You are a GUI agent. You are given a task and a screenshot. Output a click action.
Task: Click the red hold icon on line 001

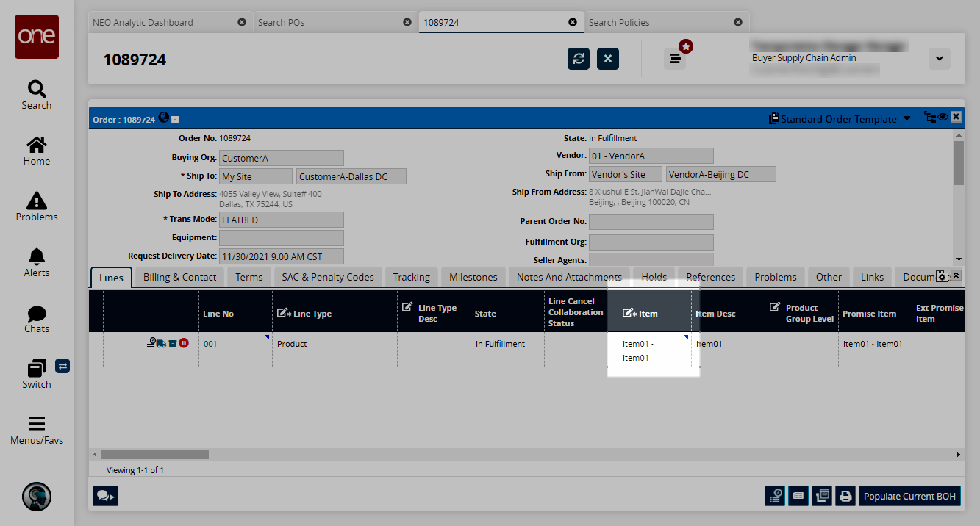(184, 343)
